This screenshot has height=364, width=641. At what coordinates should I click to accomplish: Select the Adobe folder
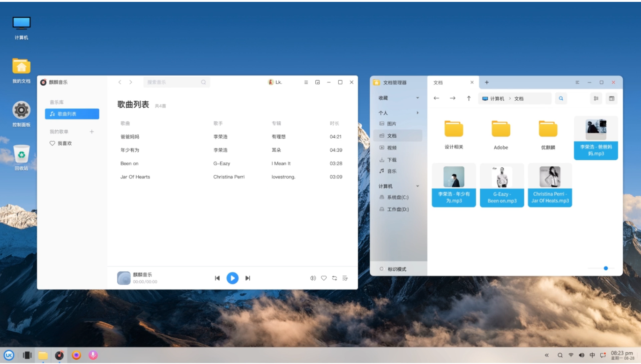pos(501,134)
